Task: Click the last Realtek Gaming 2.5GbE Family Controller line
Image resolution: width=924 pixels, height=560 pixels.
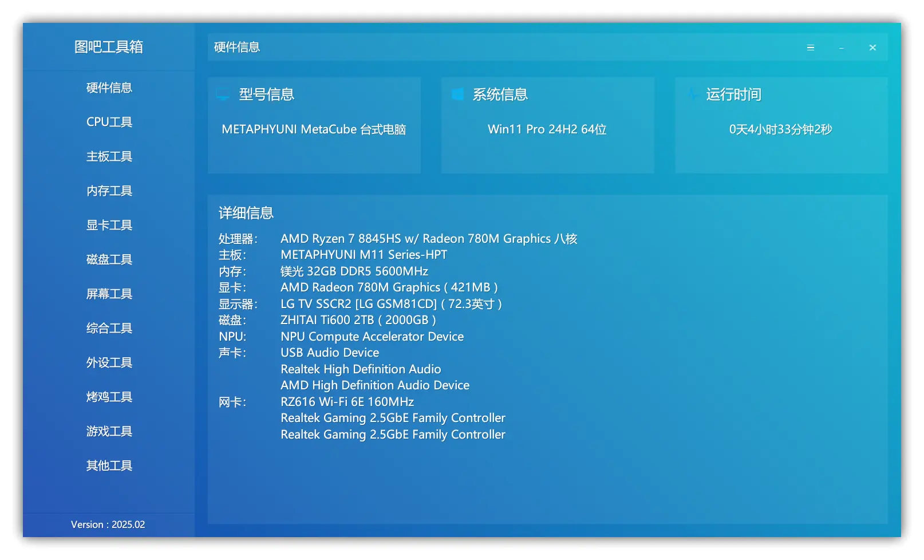Action: click(393, 435)
